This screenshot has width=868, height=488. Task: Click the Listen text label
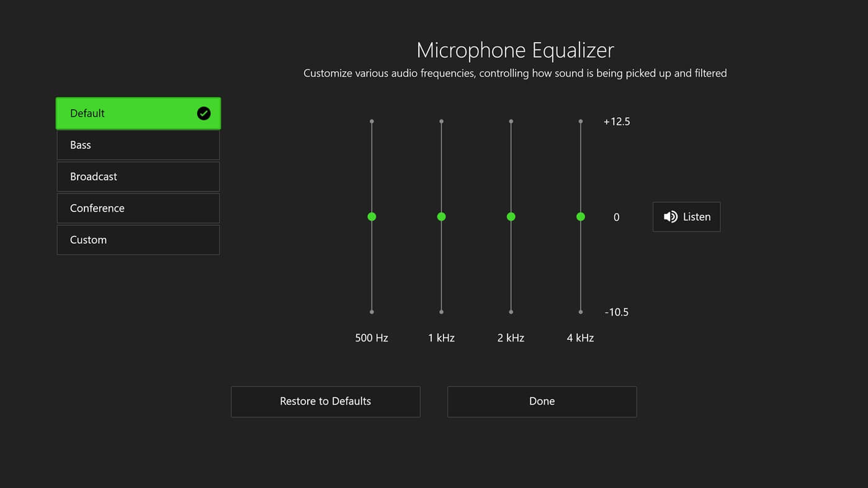click(696, 217)
